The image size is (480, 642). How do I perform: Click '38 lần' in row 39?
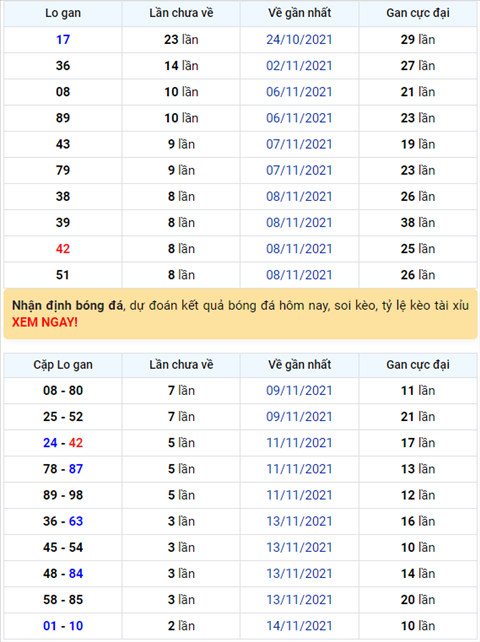pos(418,223)
